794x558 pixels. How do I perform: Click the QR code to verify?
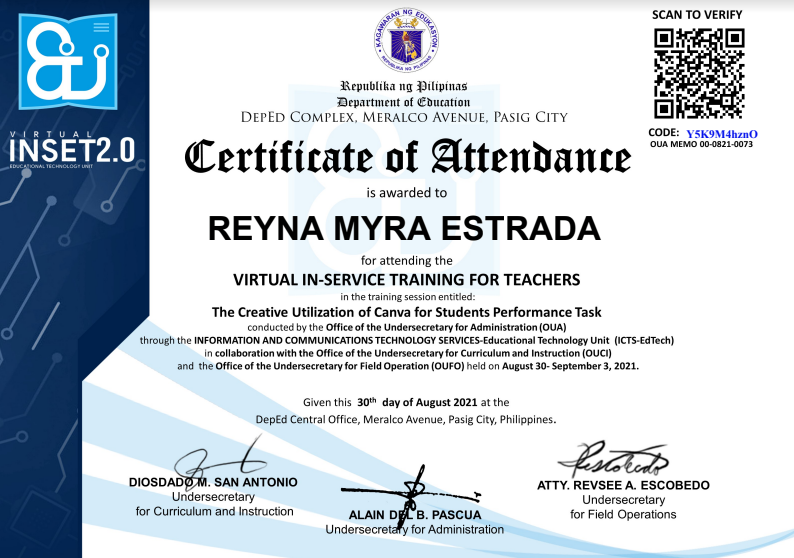pos(699,73)
